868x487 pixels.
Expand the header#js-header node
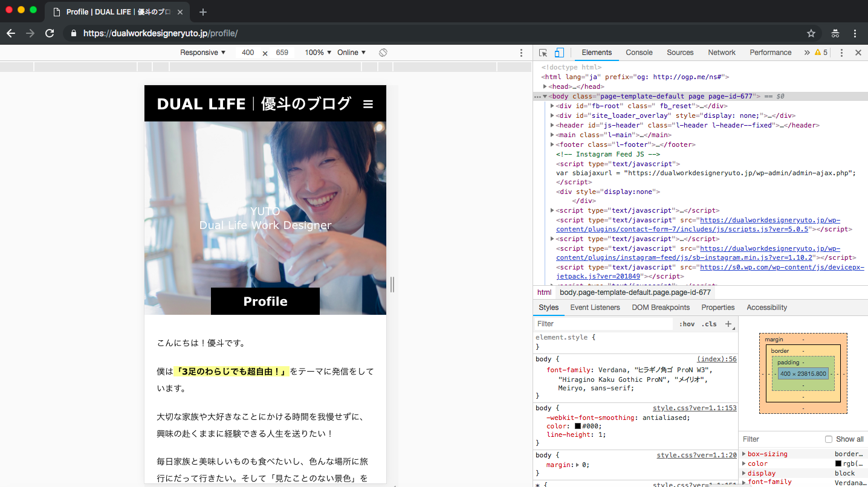(x=552, y=126)
